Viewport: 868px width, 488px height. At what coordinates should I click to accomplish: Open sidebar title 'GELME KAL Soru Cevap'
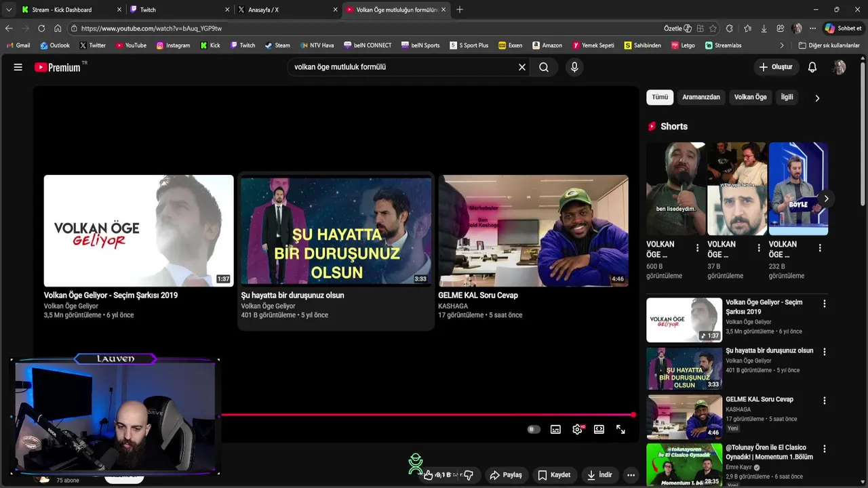click(759, 399)
